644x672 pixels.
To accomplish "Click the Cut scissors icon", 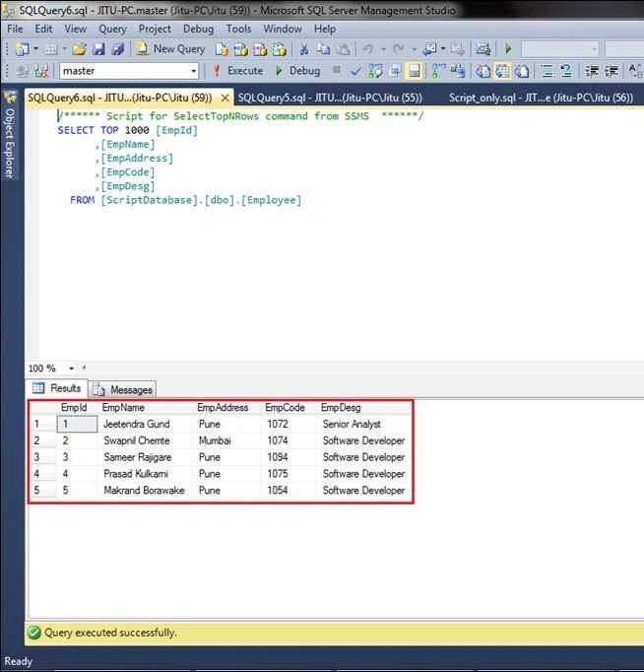I will point(303,49).
